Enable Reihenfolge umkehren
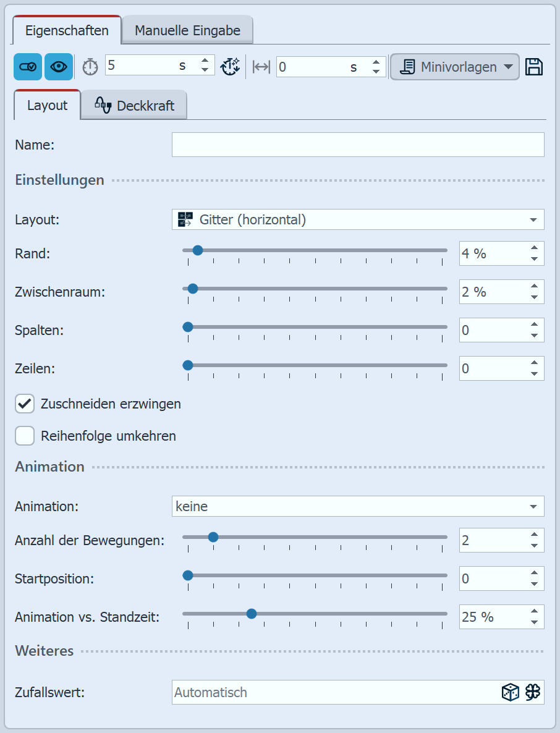Viewport: 560px width, 733px height. tap(25, 436)
